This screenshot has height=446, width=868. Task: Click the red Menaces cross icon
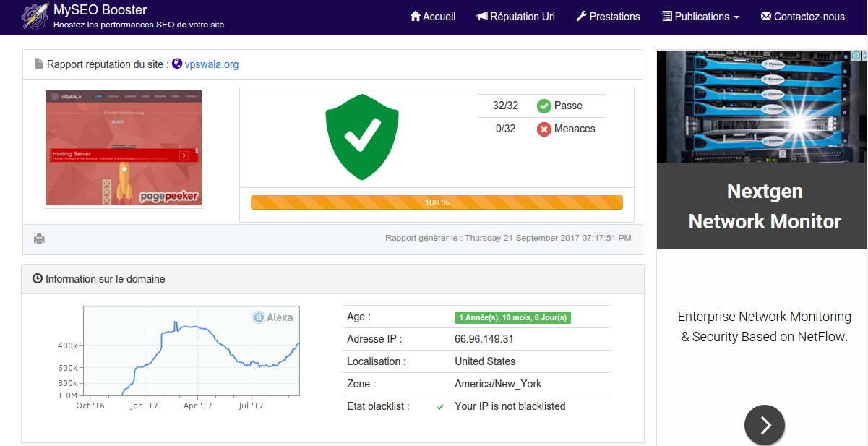click(544, 129)
